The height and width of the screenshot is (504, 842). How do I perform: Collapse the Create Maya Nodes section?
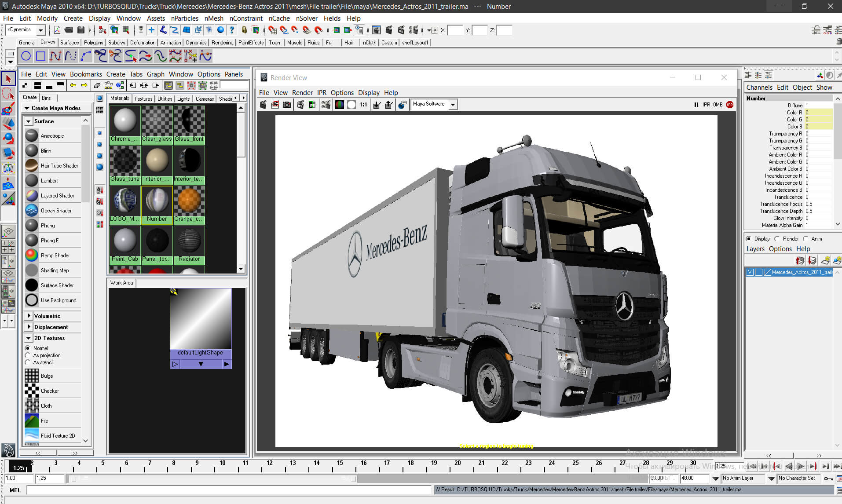click(x=27, y=108)
